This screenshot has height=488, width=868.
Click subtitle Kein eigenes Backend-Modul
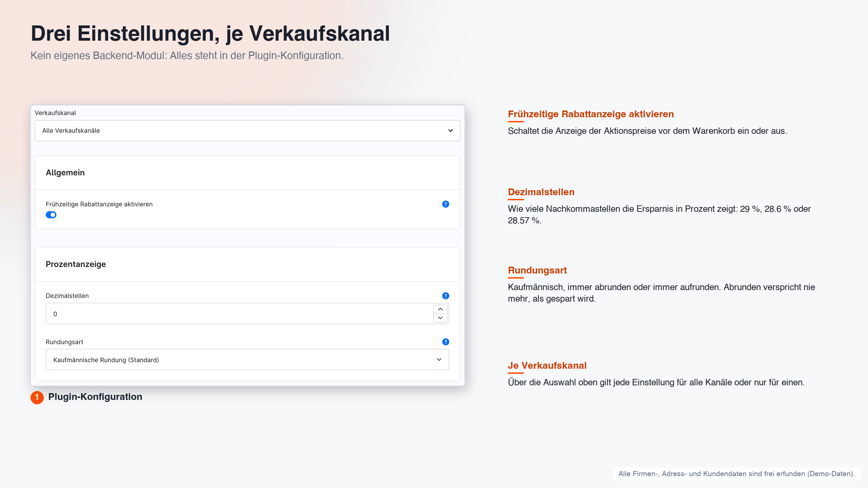coord(187,56)
